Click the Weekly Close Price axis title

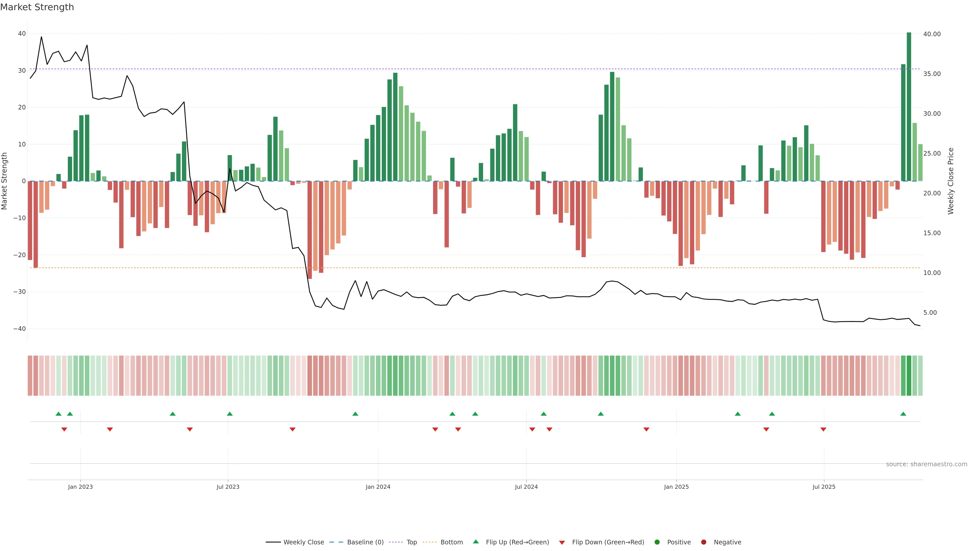951,181
